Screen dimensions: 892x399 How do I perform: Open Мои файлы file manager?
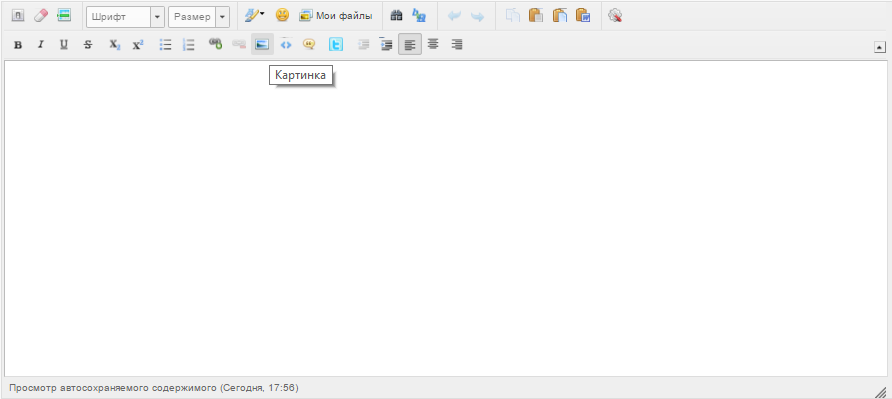pos(336,16)
